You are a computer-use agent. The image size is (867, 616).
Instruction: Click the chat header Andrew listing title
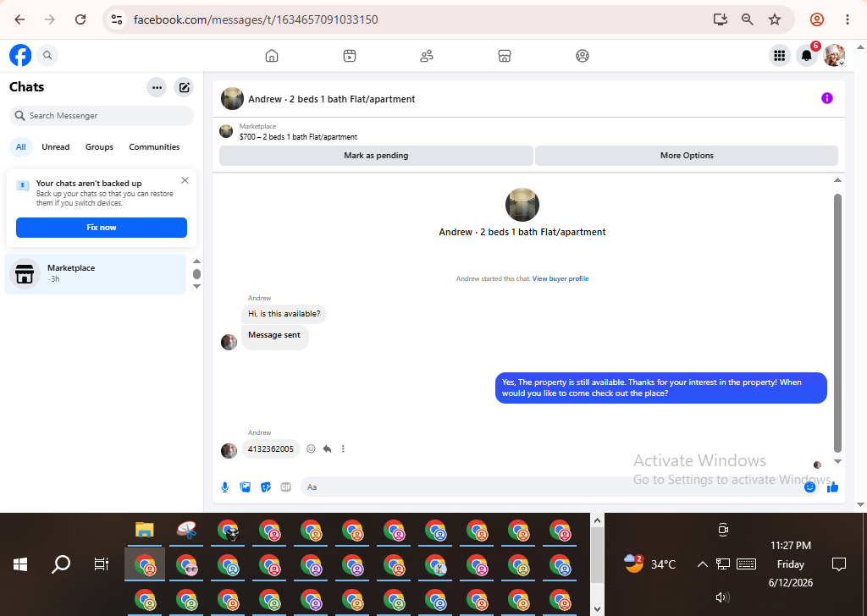click(332, 100)
